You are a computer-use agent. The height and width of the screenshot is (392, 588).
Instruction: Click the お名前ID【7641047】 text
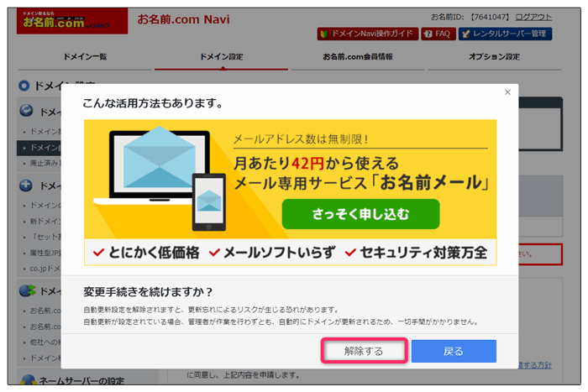[x=470, y=18]
